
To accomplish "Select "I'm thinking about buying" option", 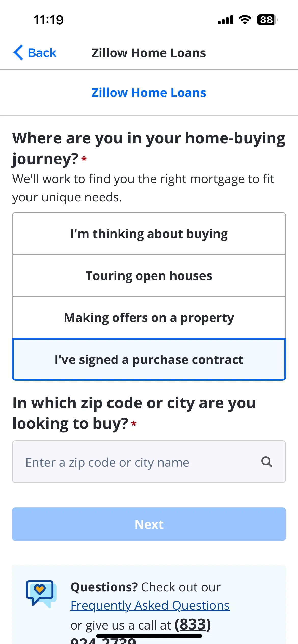I will point(149,234).
